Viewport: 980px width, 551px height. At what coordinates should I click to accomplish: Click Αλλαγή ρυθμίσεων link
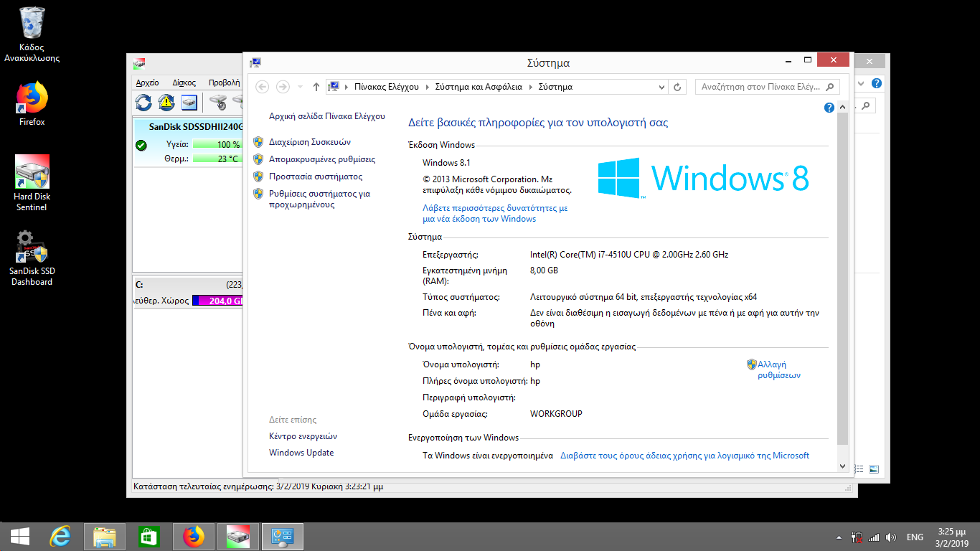coord(779,369)
